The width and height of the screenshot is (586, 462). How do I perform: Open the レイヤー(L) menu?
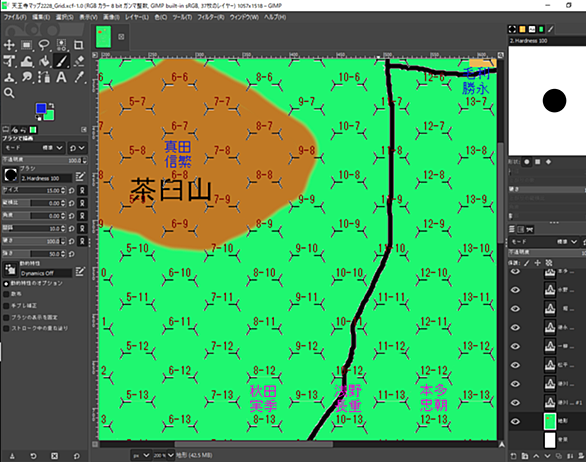137,17
